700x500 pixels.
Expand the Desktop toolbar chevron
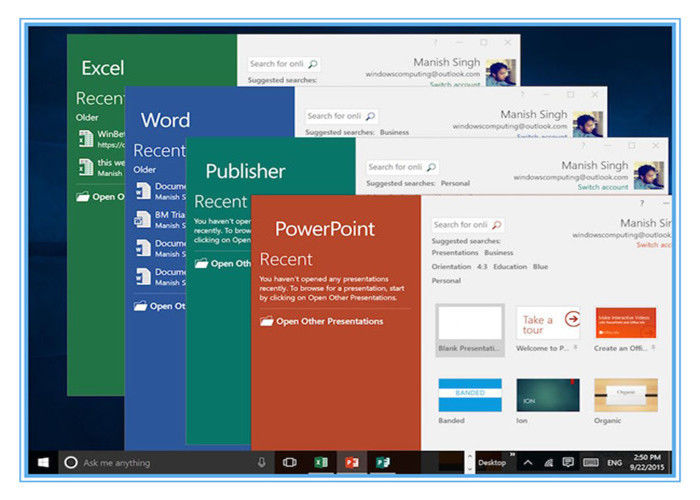pos(512,455)
